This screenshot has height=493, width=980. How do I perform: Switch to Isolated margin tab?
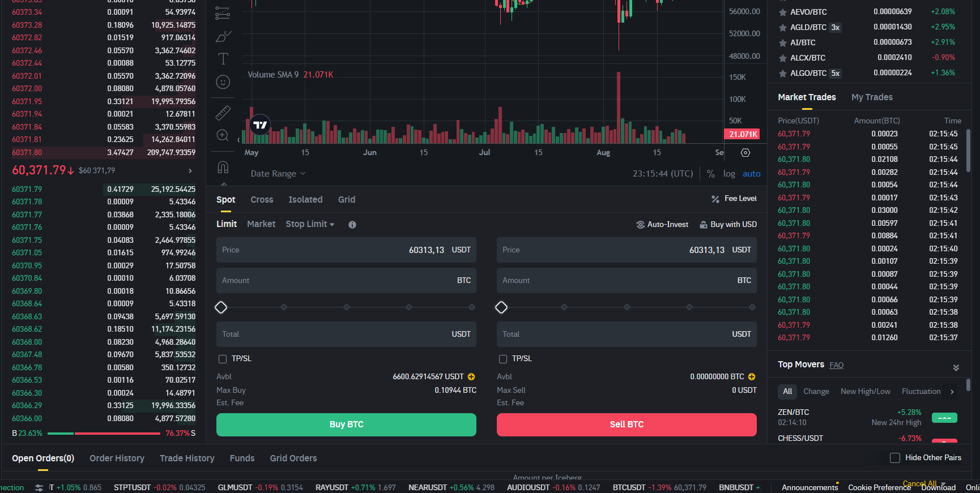tap(305, 200)
